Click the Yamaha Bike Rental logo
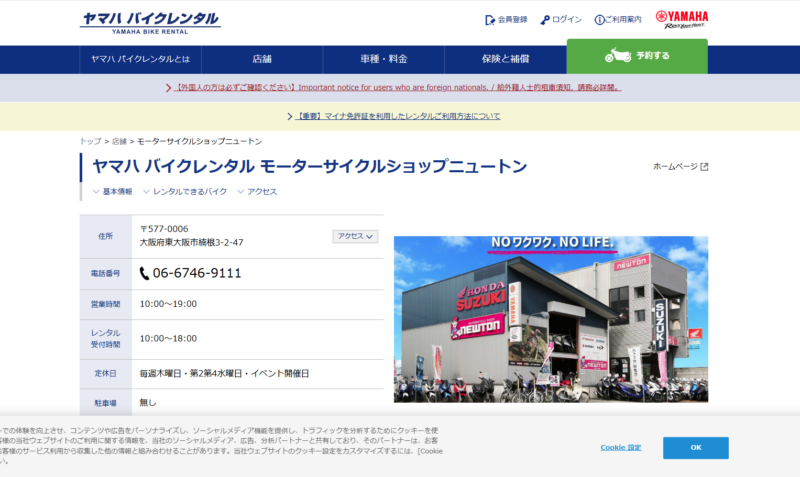Viewport: 800px width, 477px height. pyautogui.click(x=150, y=23)
